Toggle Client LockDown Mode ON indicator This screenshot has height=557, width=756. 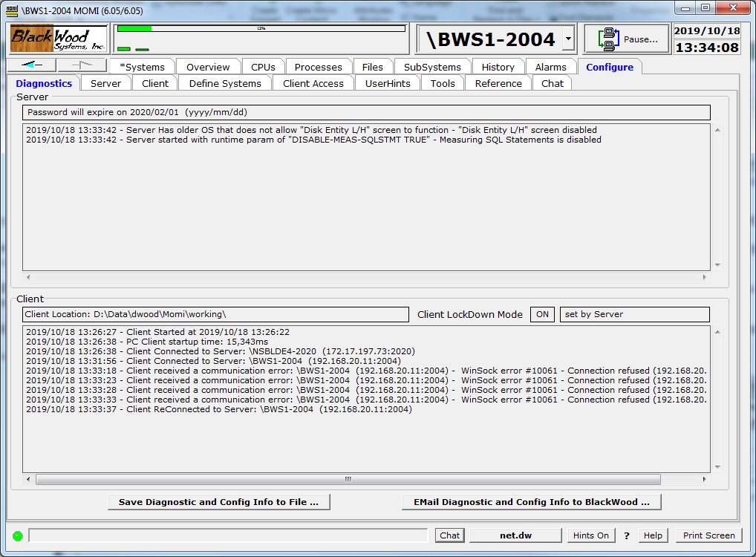542,314
